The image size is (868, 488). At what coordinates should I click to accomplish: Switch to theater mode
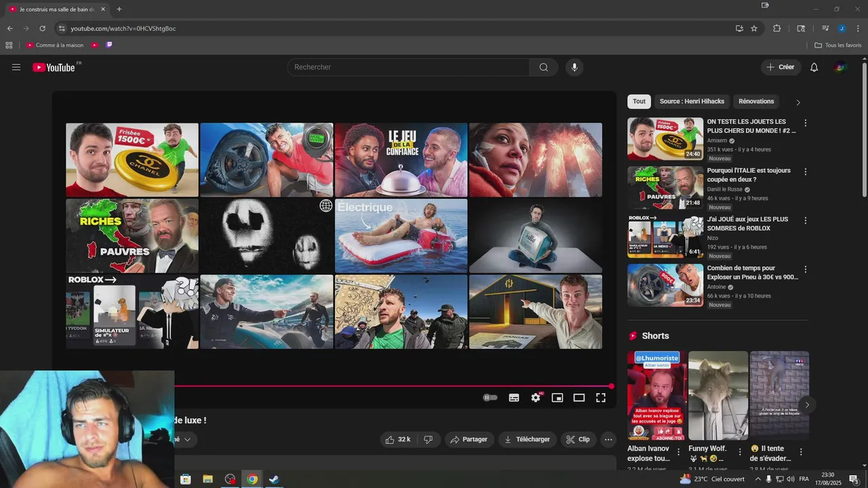point(579,398)
